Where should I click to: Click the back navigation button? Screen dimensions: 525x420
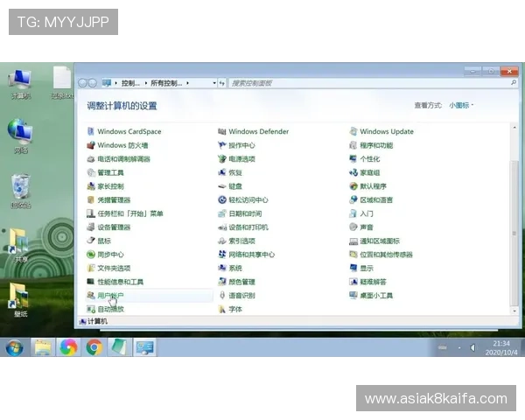click(x=82, y=83)
